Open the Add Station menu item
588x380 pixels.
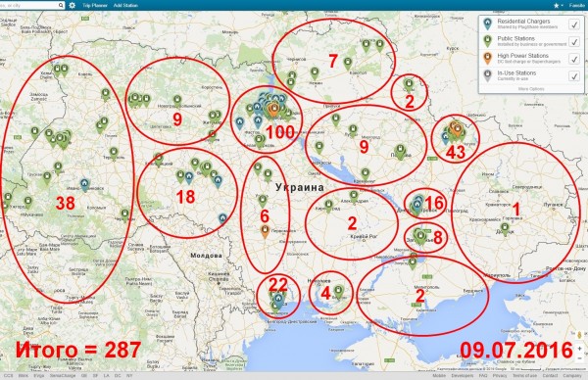pyautogui.click(x=125, y=5)
